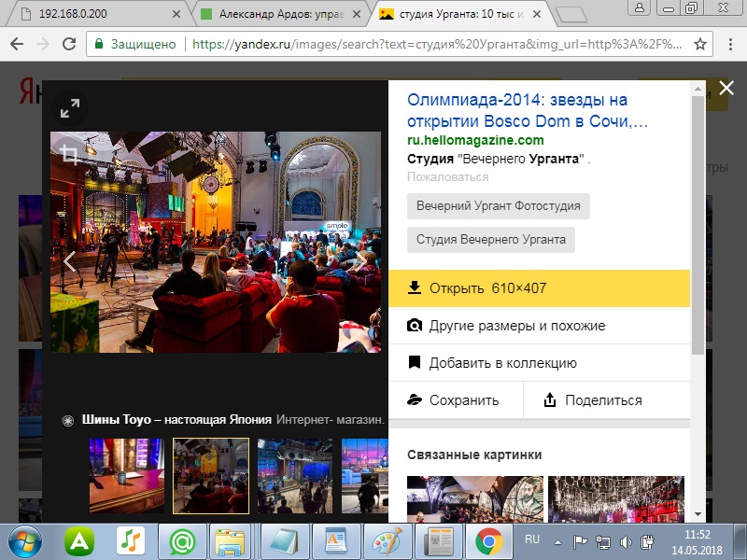
Task: Select the desk and mug studio thumbnail
Action: click(127, 476)
